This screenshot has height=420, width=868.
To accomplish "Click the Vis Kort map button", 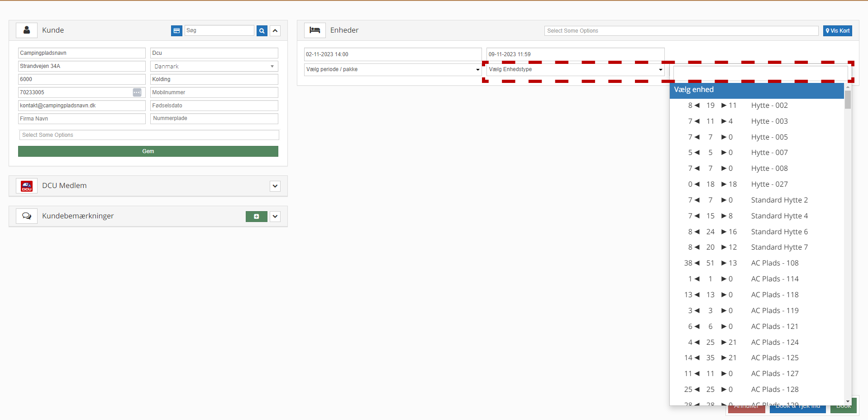I will coord(837,31).
